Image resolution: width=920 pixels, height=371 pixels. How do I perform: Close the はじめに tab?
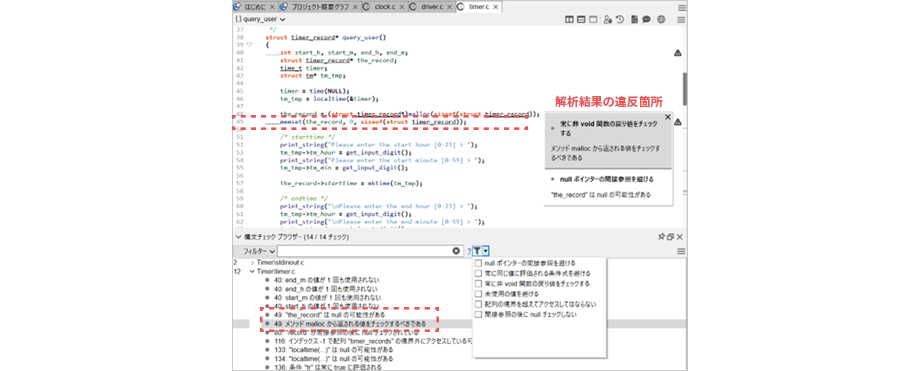pos(273,7)
